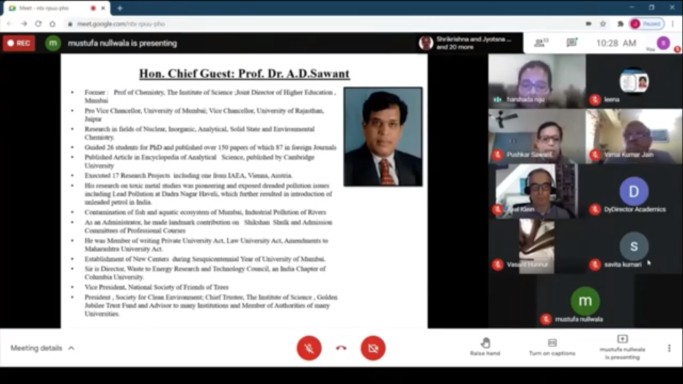Click the Vimal Kumar Jain video tile
Image resolution: width=683 pixels, height=384 pixels.
pyautogui.click(x=634, y=136)
